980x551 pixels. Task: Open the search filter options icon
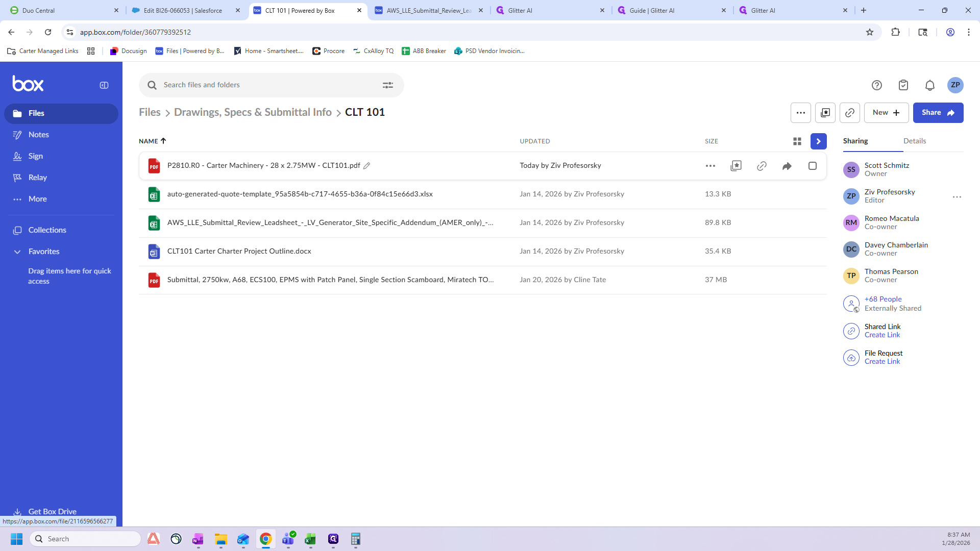pos(388,85)
